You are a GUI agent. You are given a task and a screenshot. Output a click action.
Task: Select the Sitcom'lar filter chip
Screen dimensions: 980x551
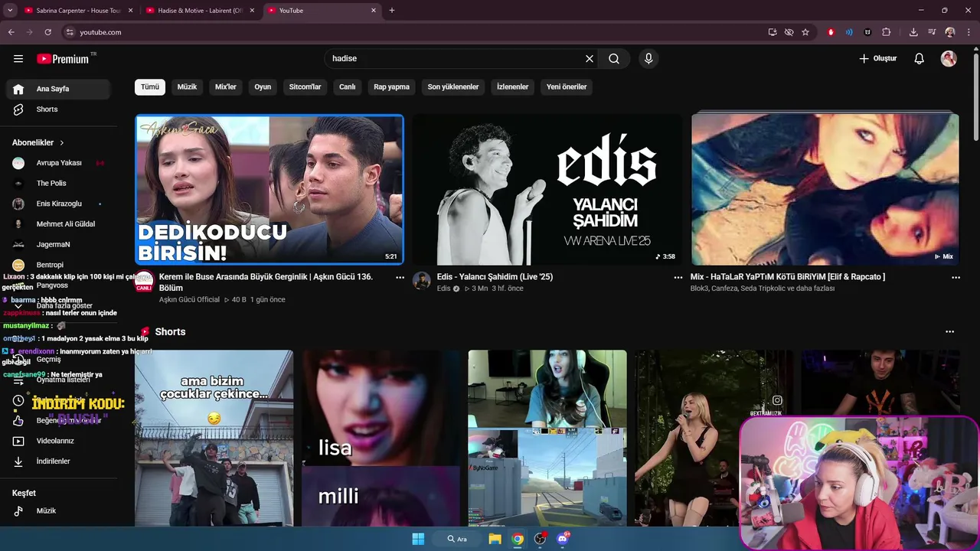[305, 87]
